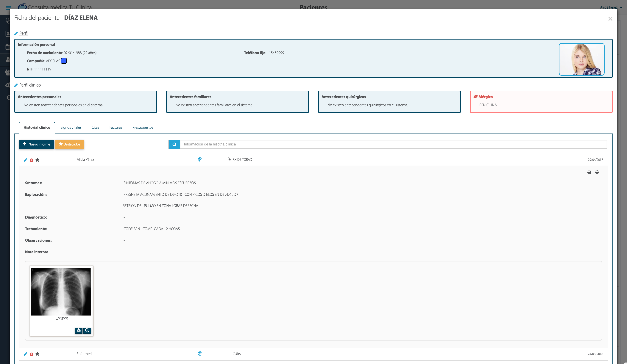Click the search icon for clinical history
The height and width of the screenshot is (364, 627).
coord(174,145)
